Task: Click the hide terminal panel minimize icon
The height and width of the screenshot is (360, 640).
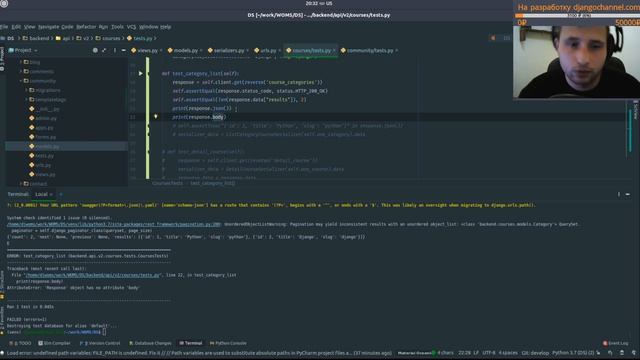Action: 628,195
